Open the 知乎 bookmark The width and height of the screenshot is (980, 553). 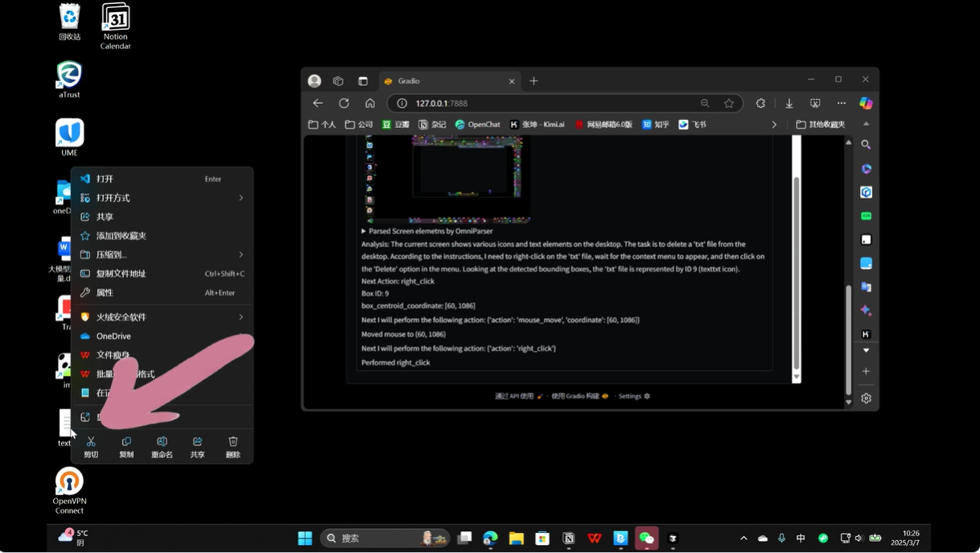pos(655,125)
